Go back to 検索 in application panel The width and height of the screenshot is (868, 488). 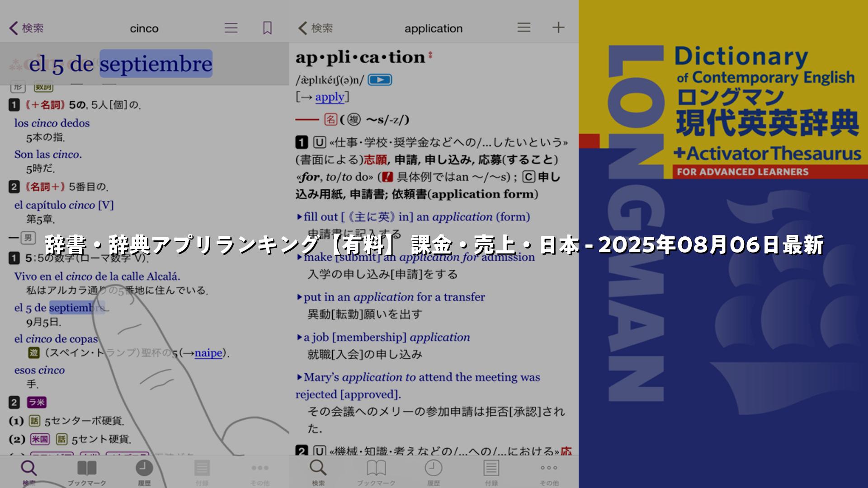coord(316,28)
